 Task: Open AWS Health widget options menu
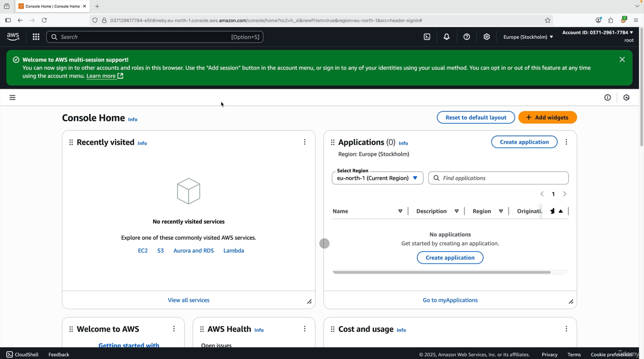(305, 329)
